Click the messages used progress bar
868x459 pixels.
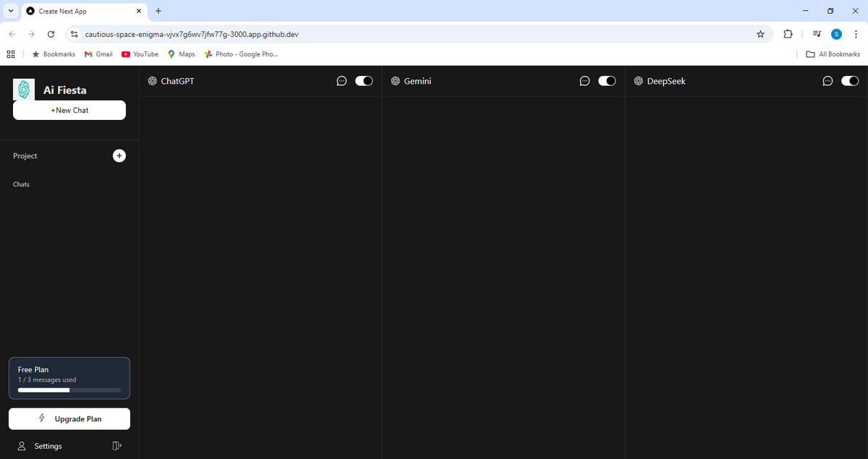(x=69, y=390)
